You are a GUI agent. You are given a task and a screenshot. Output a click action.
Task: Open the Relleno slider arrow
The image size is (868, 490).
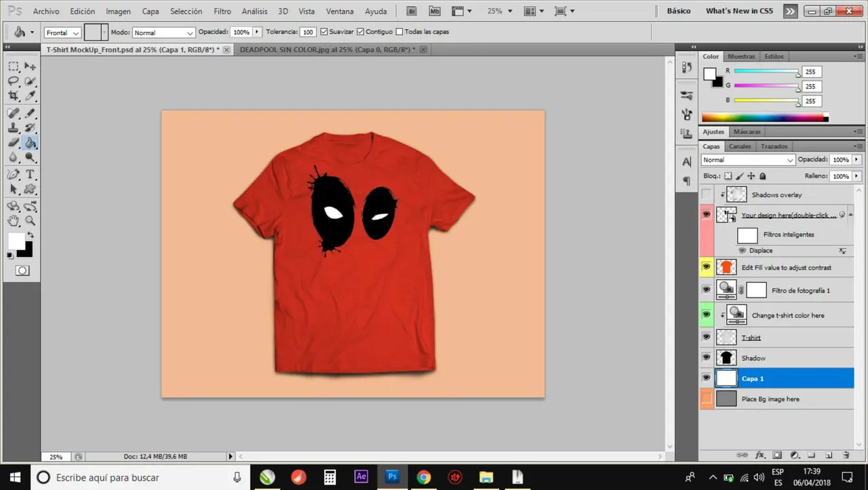(x=856, y=176)
